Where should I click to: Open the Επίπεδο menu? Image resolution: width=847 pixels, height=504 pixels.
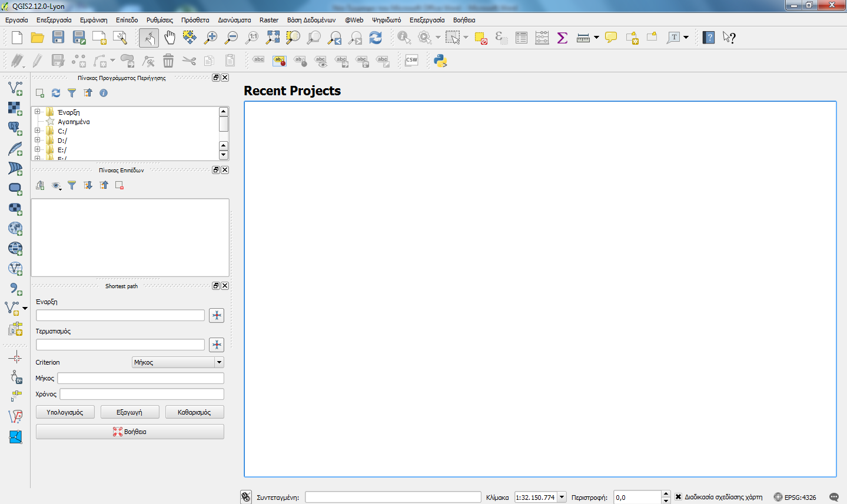click(x=127, y=20)
